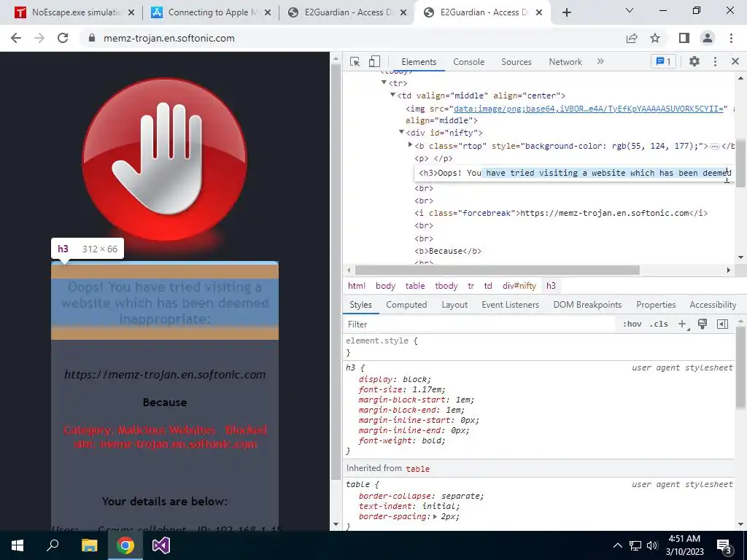747x560 pixels.
Task: Open the Computed styles tab
Action: 406,305
